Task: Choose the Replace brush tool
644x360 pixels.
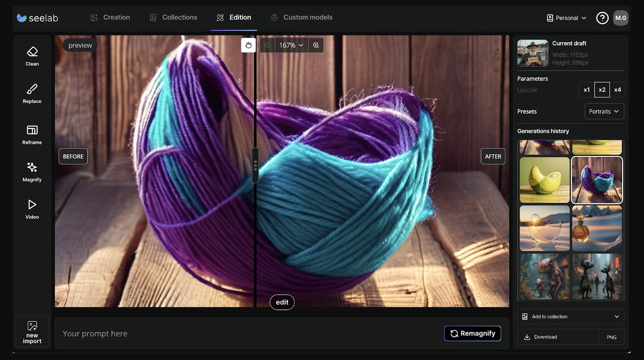Action: pyautogui.click(x=32, y=94)
